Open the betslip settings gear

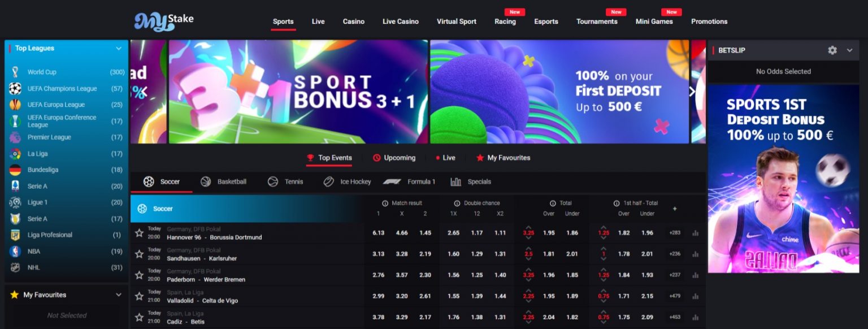click(x=832, y=50)
